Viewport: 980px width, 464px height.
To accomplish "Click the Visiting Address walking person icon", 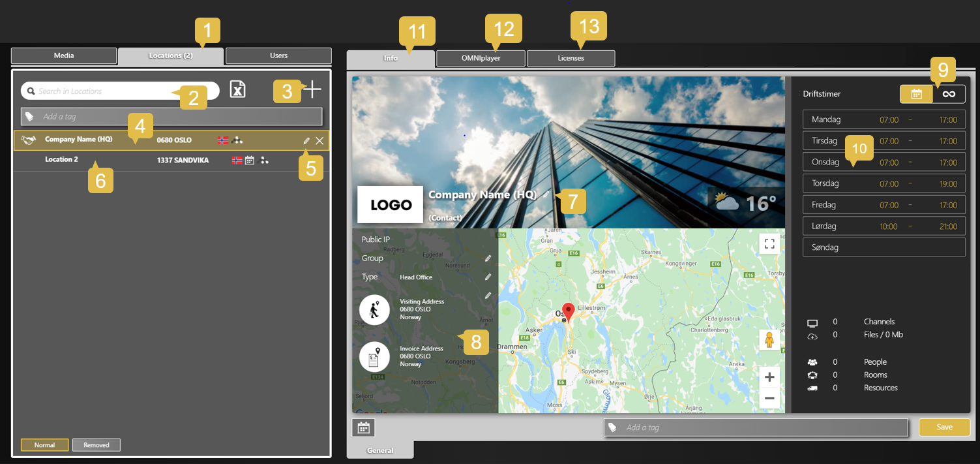I will tap(374, 309).
